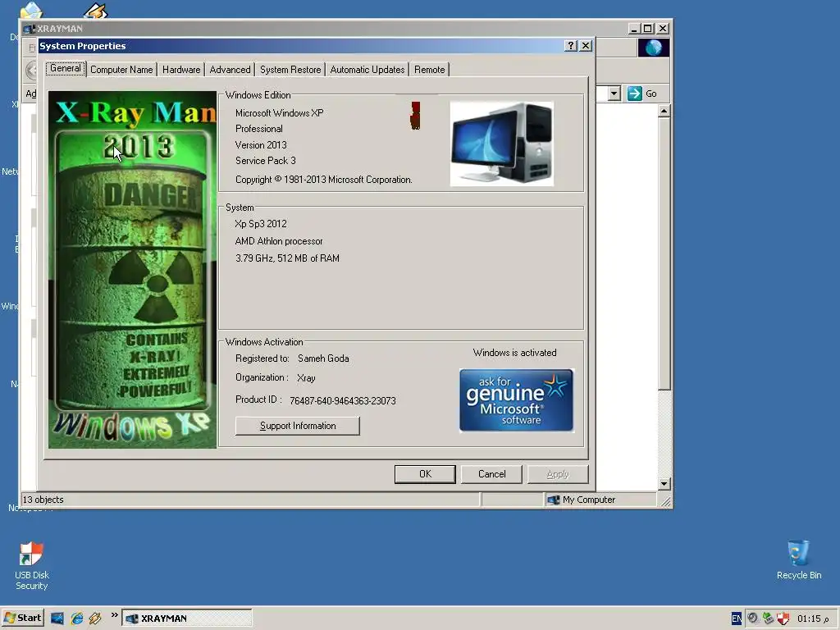Click the red shield security tray icon

[783, 619]
